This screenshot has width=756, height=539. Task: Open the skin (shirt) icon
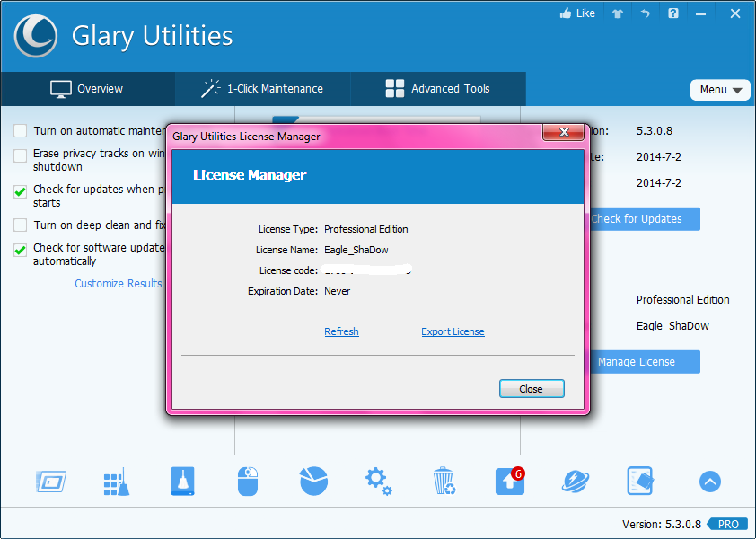point(618,13)
